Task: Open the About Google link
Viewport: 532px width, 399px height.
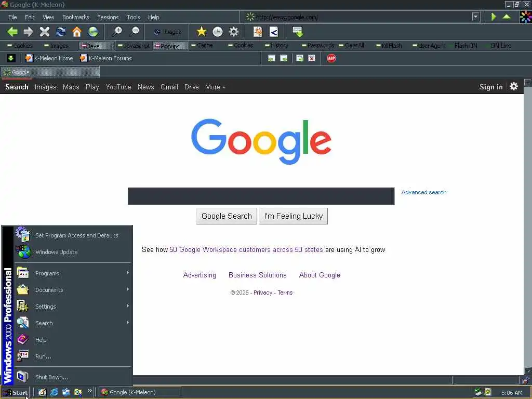Action: (320, 275)
